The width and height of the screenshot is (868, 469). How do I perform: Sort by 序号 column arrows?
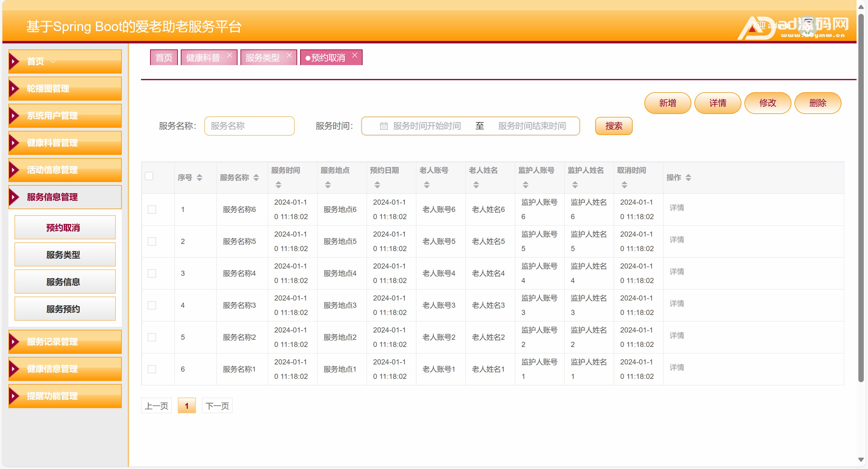pos(200,178)
